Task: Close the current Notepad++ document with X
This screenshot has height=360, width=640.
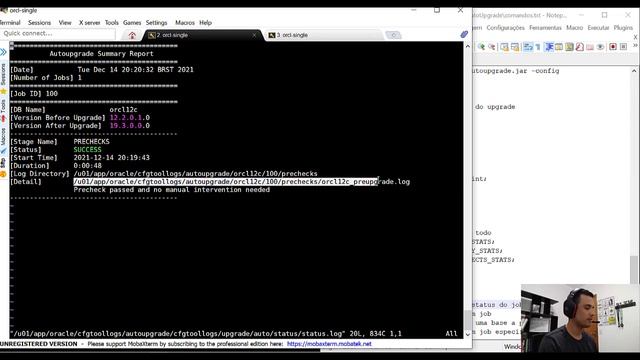Action: pos(635,37)
